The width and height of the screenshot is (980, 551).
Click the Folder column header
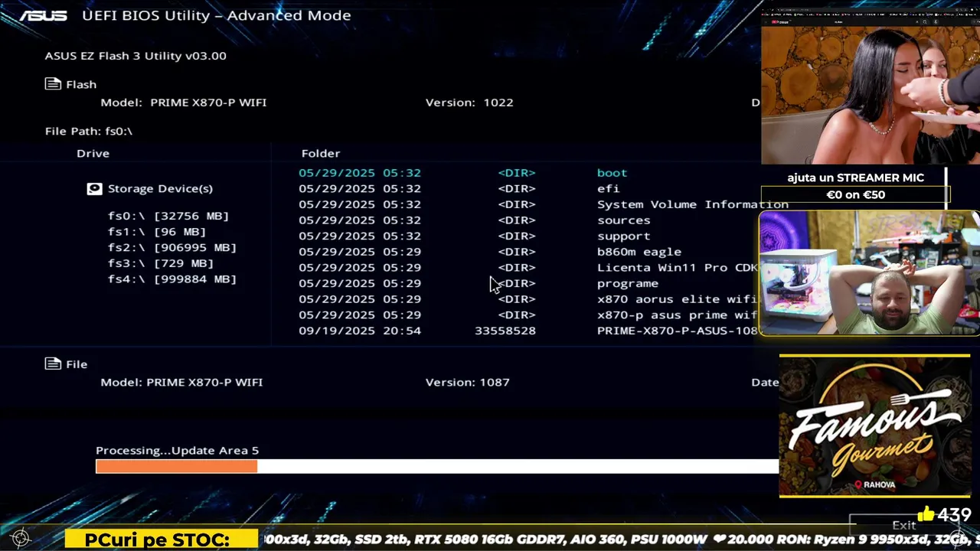321,153
